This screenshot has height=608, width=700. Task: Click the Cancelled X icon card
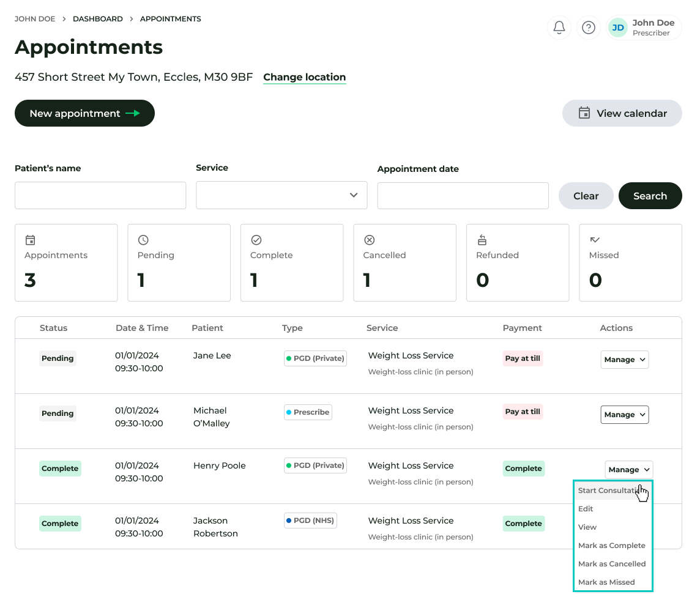coord(404,262)
